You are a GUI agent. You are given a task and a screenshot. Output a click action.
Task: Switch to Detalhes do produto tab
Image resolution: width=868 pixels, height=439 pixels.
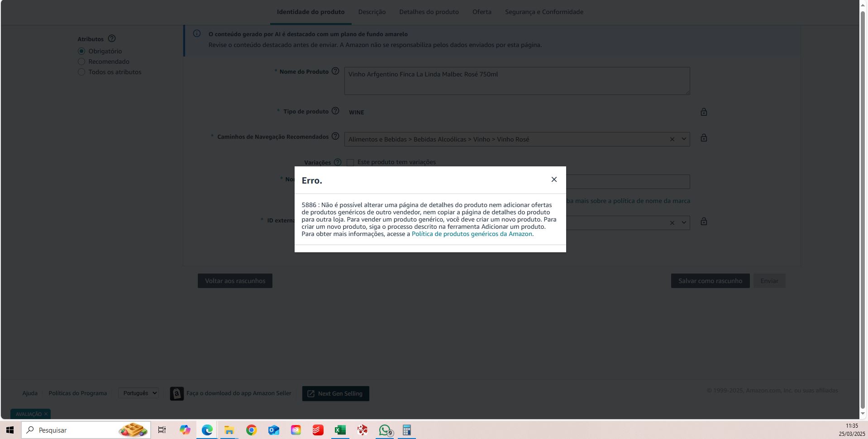point(429,12)
